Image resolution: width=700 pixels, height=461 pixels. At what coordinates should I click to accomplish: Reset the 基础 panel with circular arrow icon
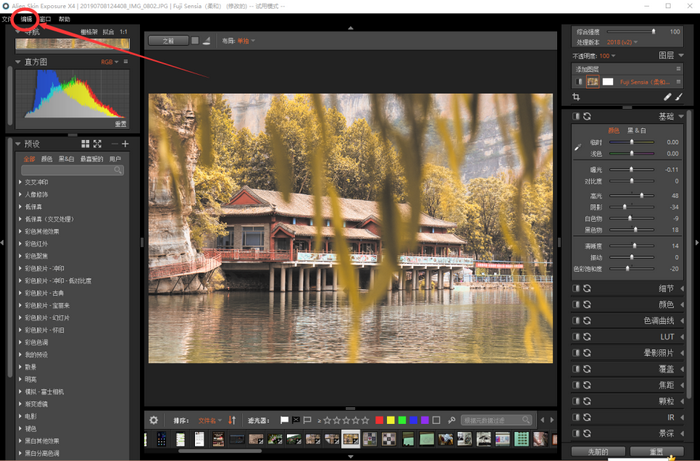pos(587,117)
